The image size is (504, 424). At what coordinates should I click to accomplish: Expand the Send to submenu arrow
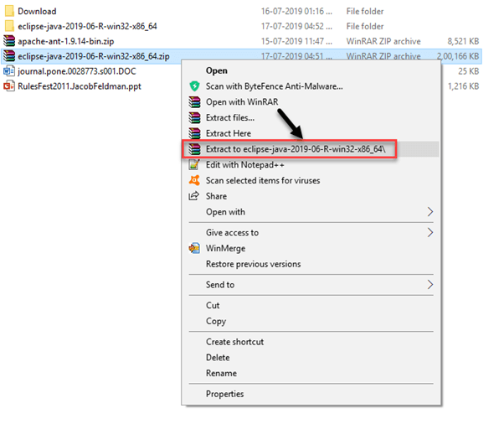pos(430,285)
